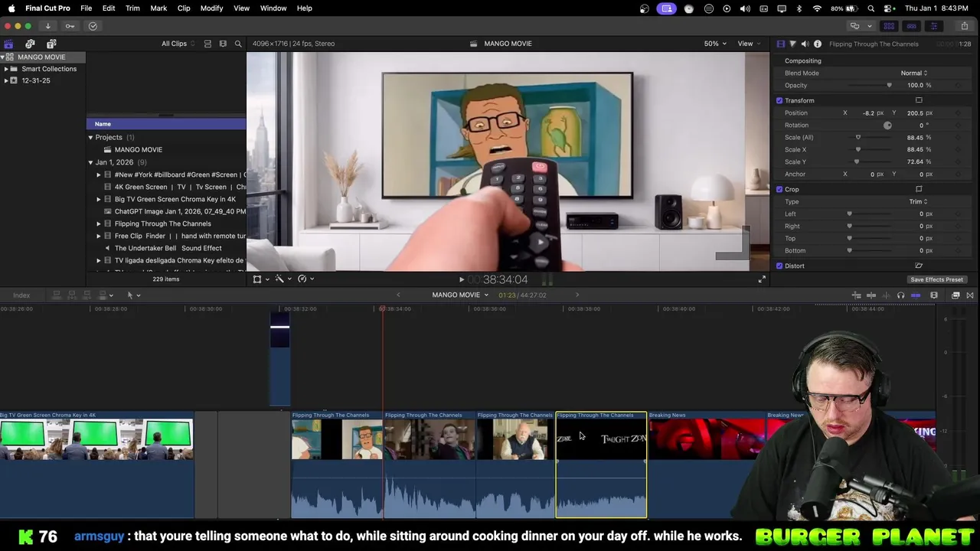Select the MANGO MOVIE project in browser
This screenshot has height=551, width=980.
(138, 150)
